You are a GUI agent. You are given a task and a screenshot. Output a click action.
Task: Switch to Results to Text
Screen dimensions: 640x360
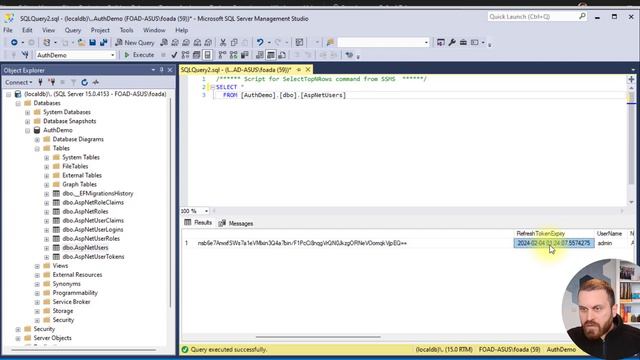coord(260,55)
